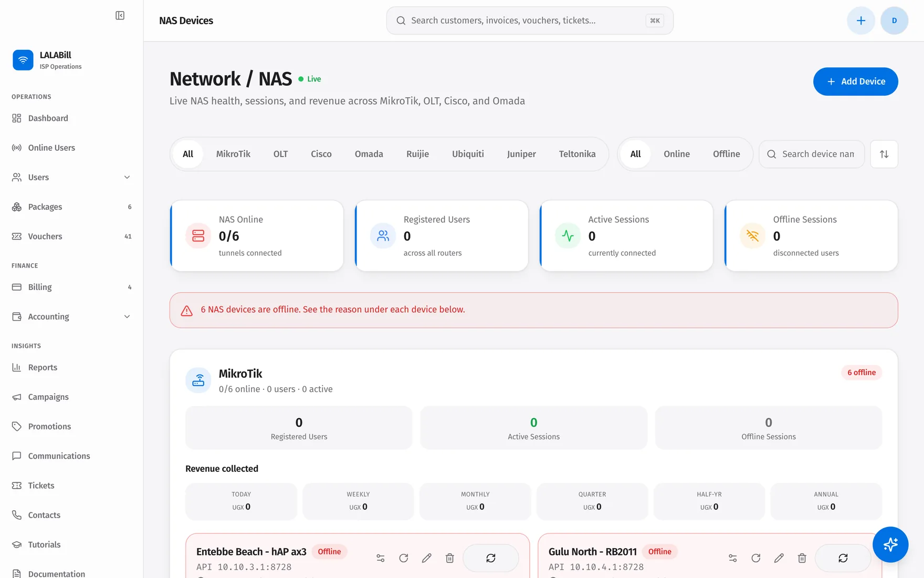
Task: Edit Entebbe Beach device with pencil icon
Action: [x=427, y=558]
